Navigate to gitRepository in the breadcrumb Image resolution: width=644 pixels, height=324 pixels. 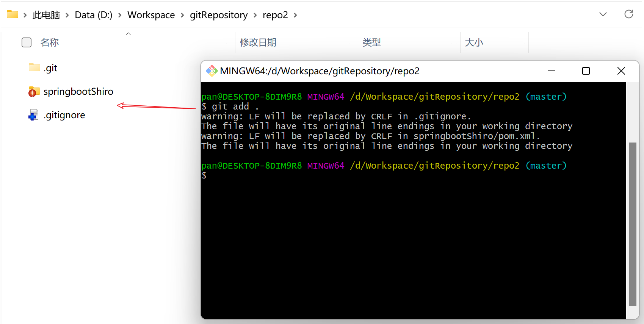[218, 15]
